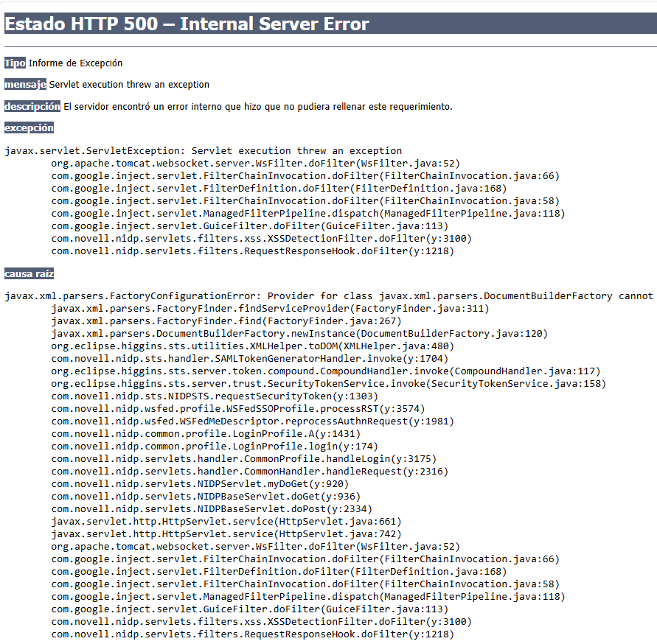Click 'XSSDetectionFilter.doFilter(y:3100)' under causa raíz section
Screen dimensions: 657x644
coord(262,623)
